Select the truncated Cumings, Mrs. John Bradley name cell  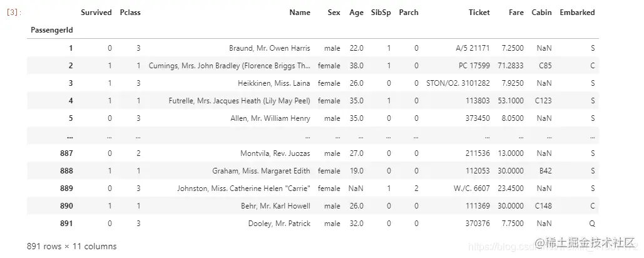click(230, 66)
